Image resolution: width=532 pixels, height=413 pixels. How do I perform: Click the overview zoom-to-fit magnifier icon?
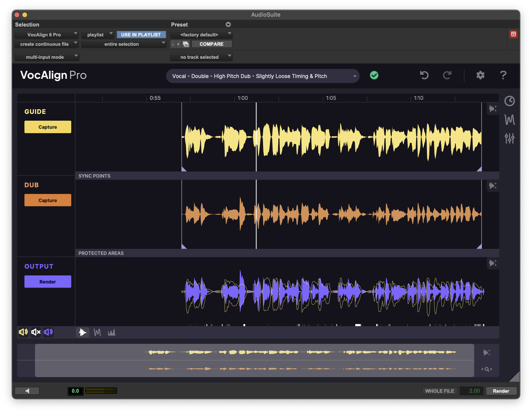tap(486, 369)
